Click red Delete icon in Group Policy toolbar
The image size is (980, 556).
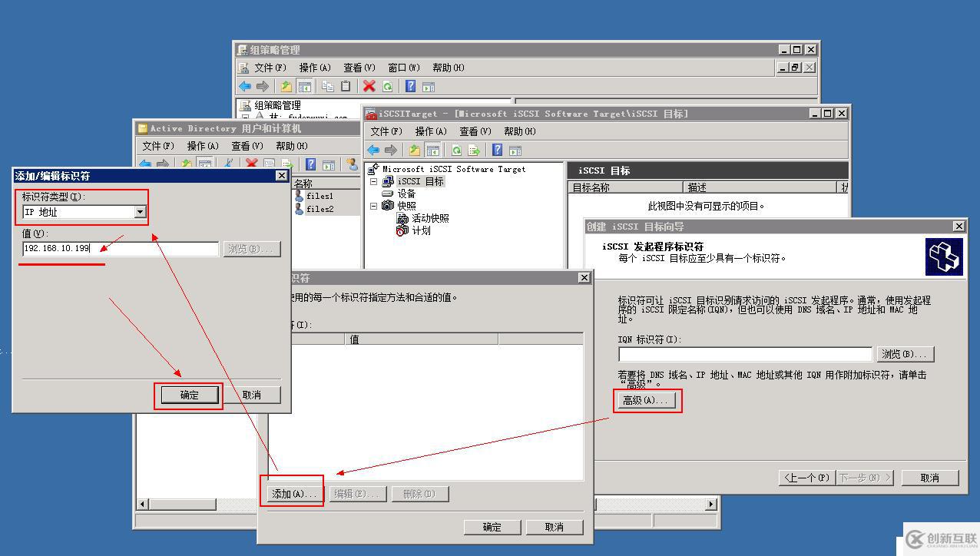click(369, 87)
